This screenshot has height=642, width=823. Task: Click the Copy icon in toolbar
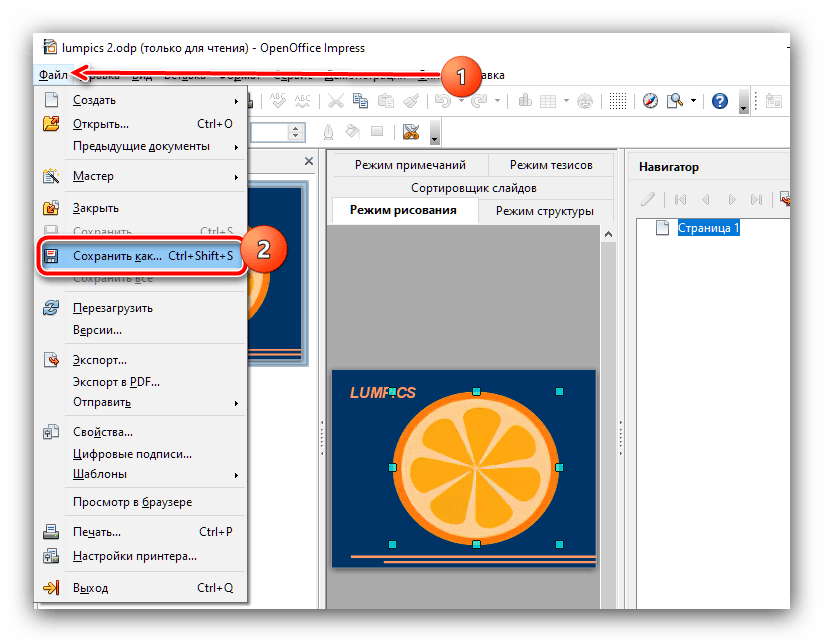[359, 101]
